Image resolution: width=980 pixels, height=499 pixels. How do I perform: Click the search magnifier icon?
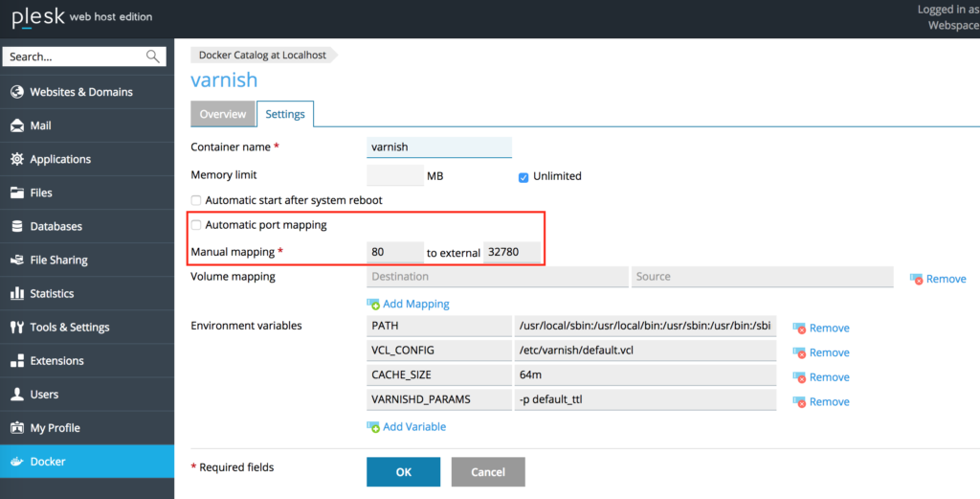tap(152, 57)
